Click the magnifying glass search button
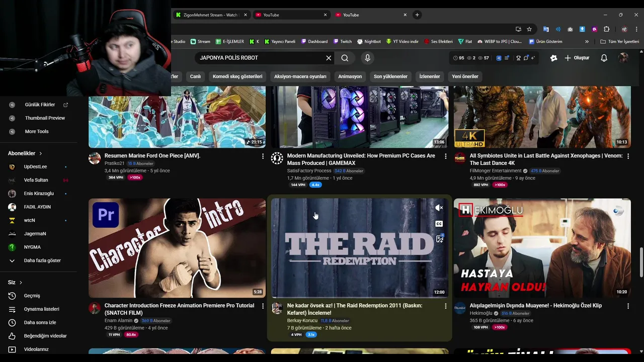Viewport: 644px width, 362px height. 345,58
